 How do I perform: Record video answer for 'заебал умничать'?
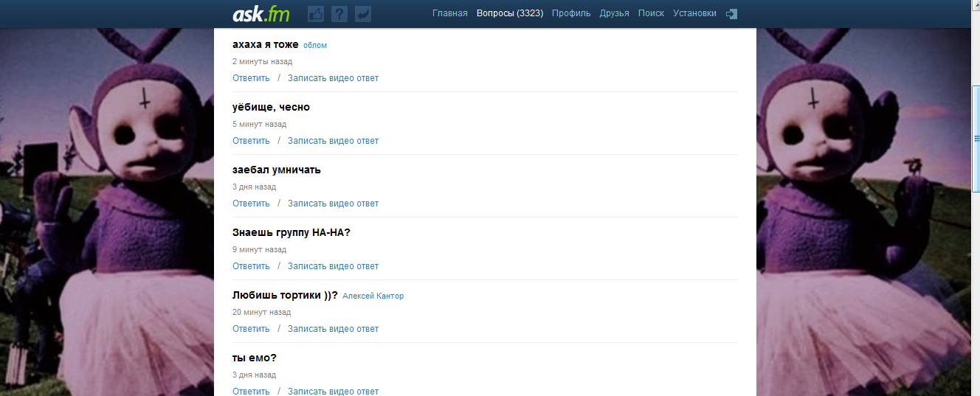[333, 204]
